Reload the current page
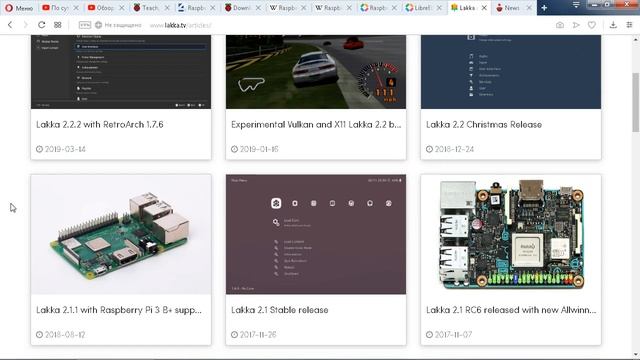The height and width of the screenshot is (360, 640). 41,25
